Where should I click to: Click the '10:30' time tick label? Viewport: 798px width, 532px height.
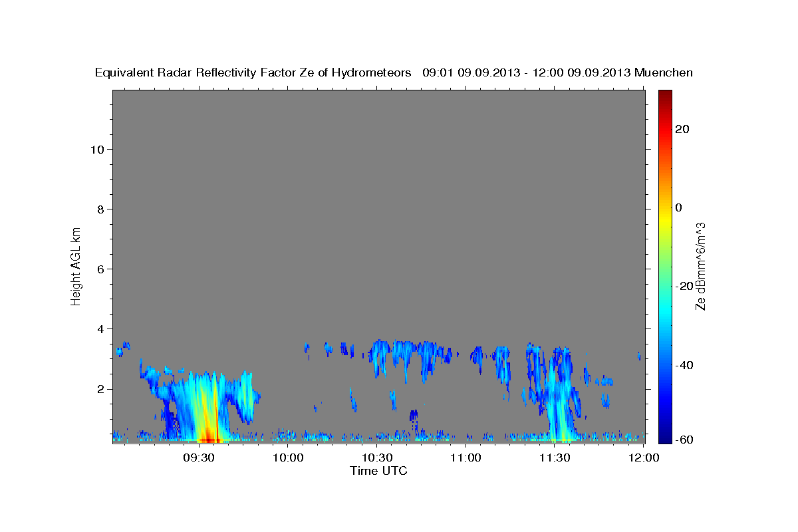point(377,458)
